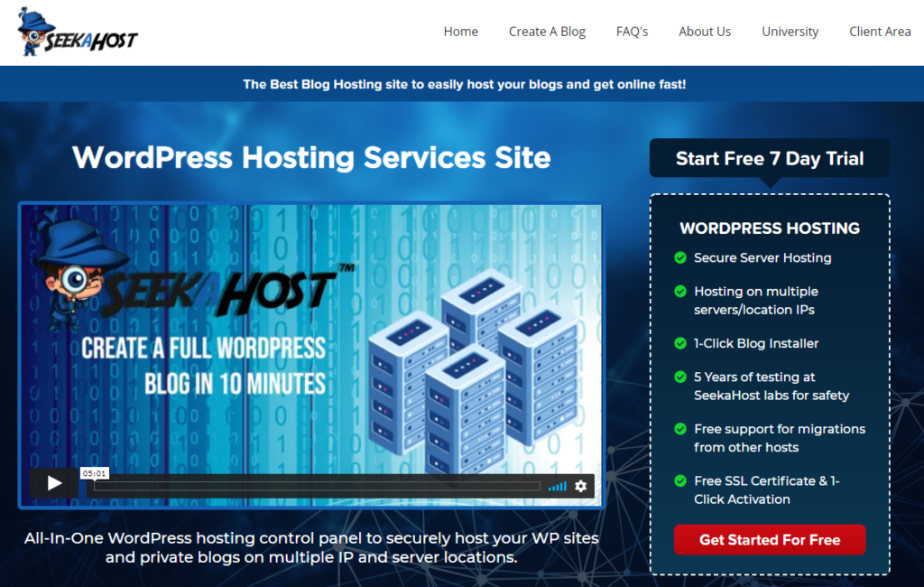
Task: Open the Client Area link
Action: point(880,32)
